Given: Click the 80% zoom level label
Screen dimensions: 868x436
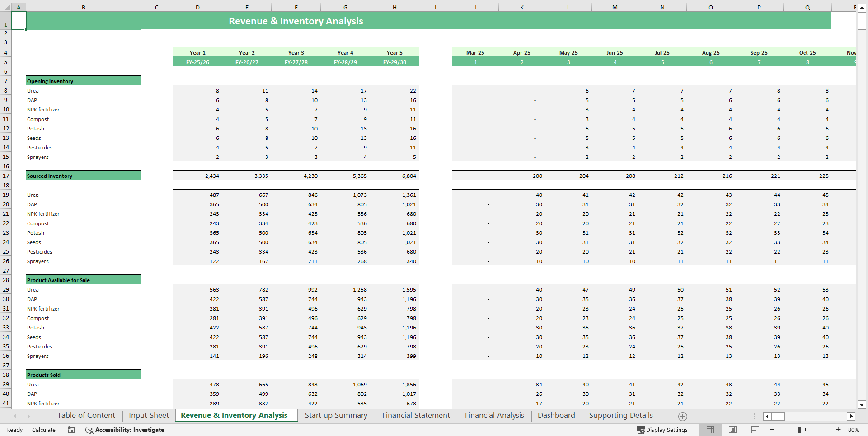Looking at the screenshot, I should pos(854,430).
